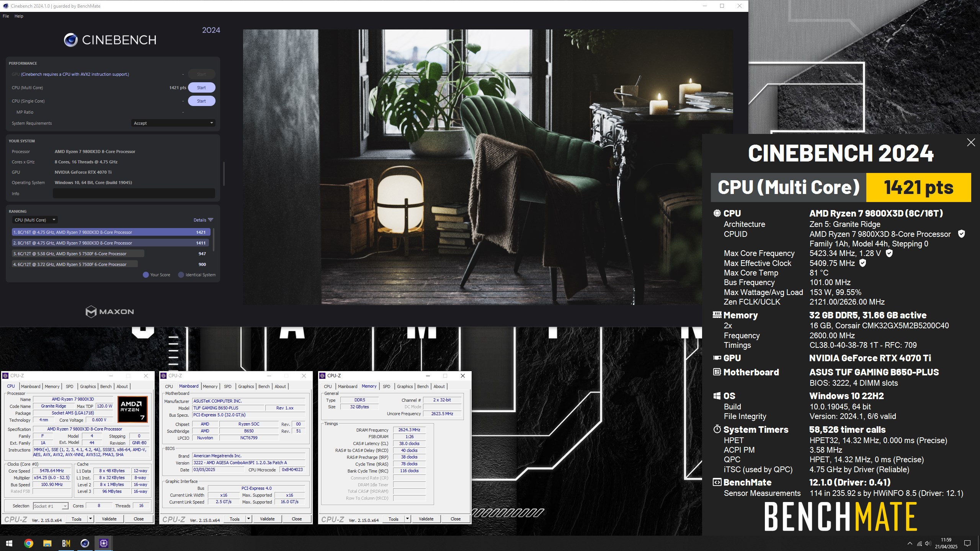980x551 pixels.
Task: Click the CPU-Z icon in Memory window title
Action: (323, 376)
